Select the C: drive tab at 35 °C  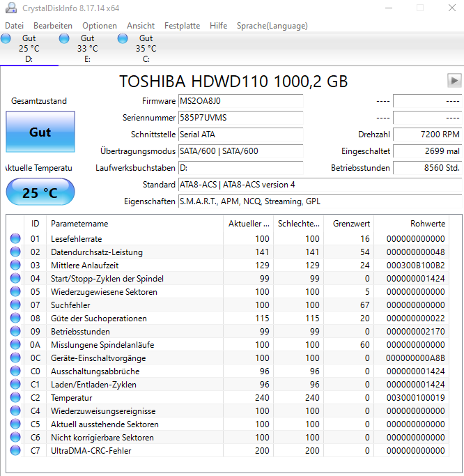(x=146, y=49)
